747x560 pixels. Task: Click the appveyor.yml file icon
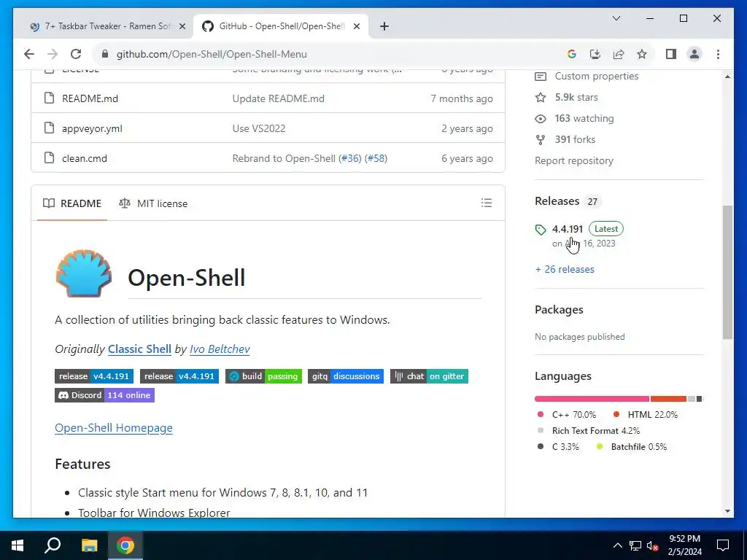(49, 128)
